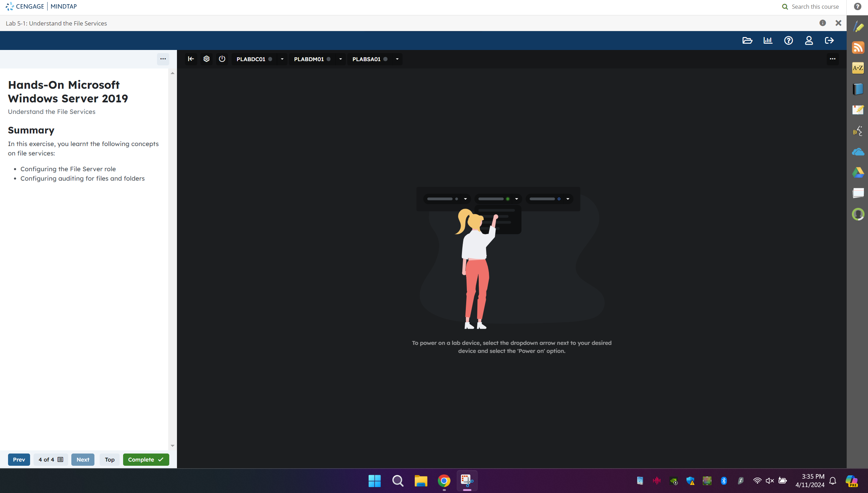
Task: Click the instructions scrollbar up arrow
Action: coord(172,73)
